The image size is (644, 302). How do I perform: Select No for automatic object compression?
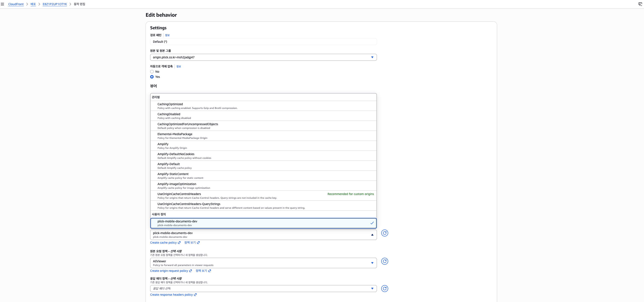click(152, 72)
